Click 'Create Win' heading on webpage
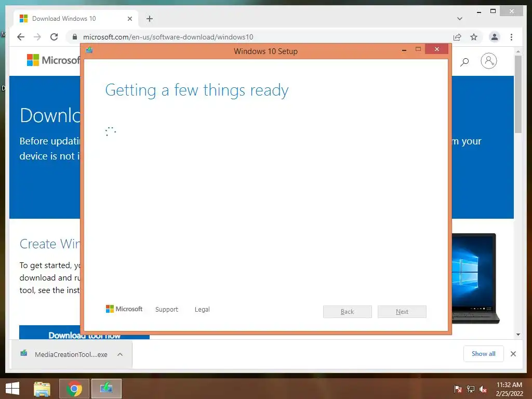The width and height of the screenshot is (532, 399). pyautogui.click(x=49, y=244)
